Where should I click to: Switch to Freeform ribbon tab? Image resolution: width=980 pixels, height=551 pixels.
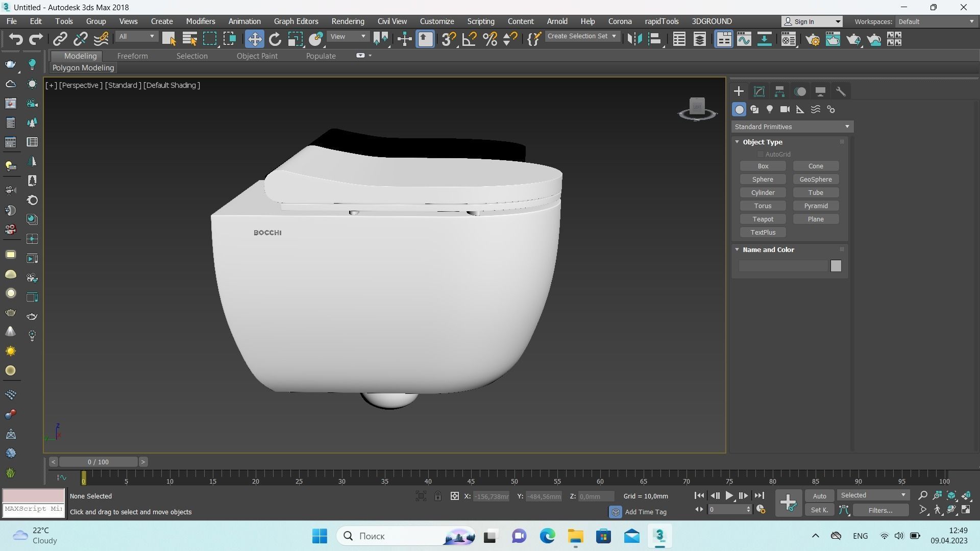click(x=132, y=56)
